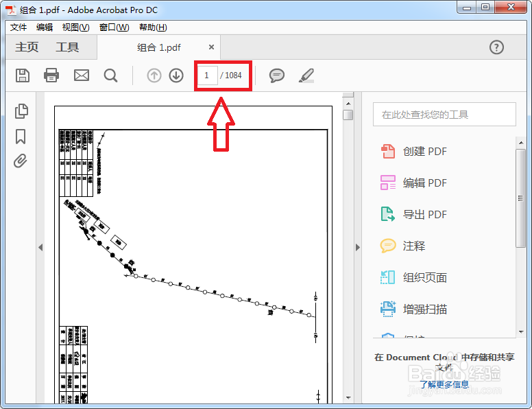Click the current page number field
This screenshot has width=532, height=409.
(x=207, y=75)
